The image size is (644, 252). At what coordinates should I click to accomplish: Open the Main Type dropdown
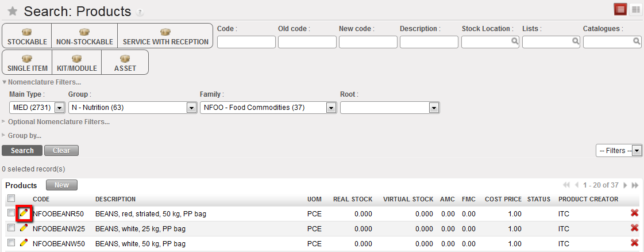click(x=59, y=108)
